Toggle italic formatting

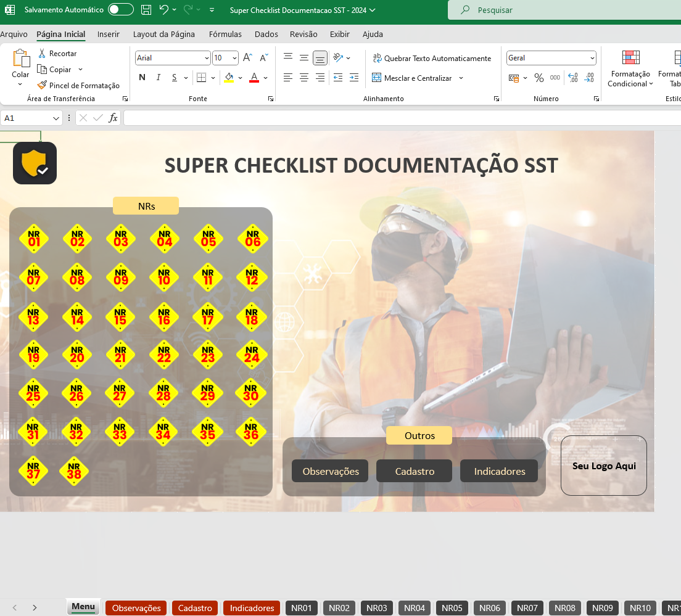click(x=159, y=78)
